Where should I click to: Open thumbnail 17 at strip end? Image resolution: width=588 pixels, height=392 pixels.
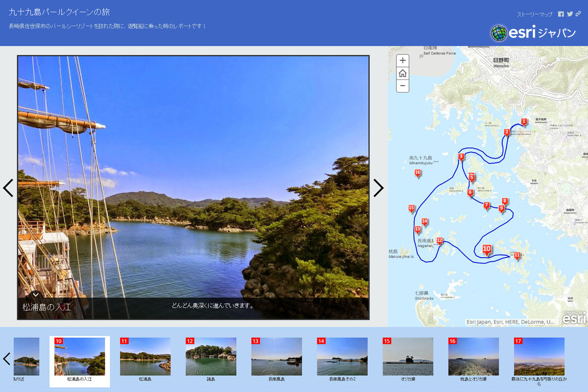pos(539,357)
